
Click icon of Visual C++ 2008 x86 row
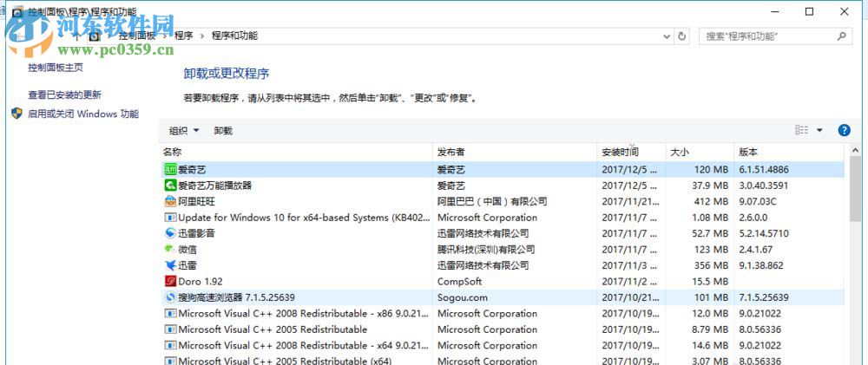(170, 314)
